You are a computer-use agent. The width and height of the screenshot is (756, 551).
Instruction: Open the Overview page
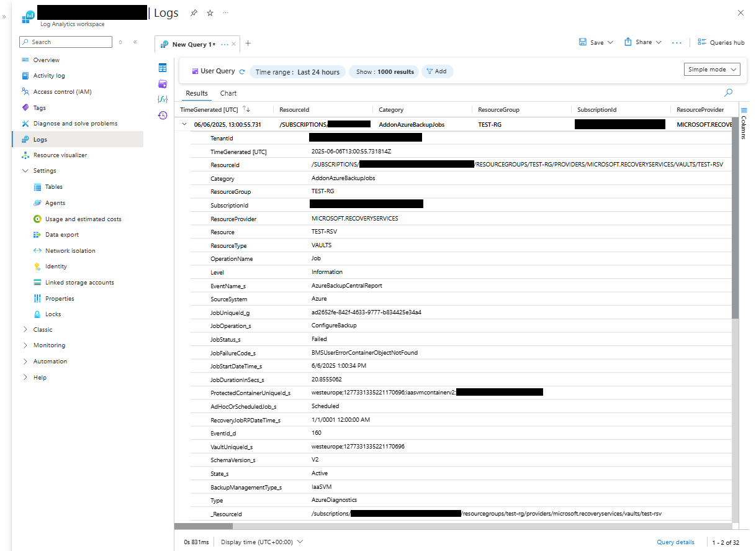click(x=47, y=60)
